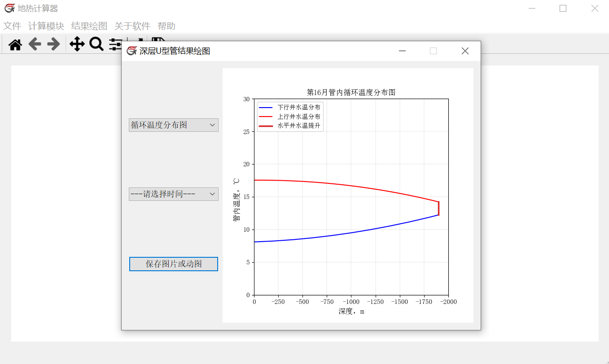Screen dimensions: 609x364
Task: Go forward to next view arrow
Action: click(53, 44)
